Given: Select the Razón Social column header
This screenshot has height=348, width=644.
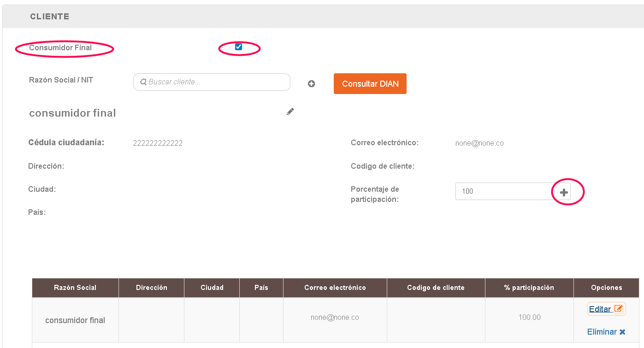Looking at the screenshot, I should [x=75, y=288].
